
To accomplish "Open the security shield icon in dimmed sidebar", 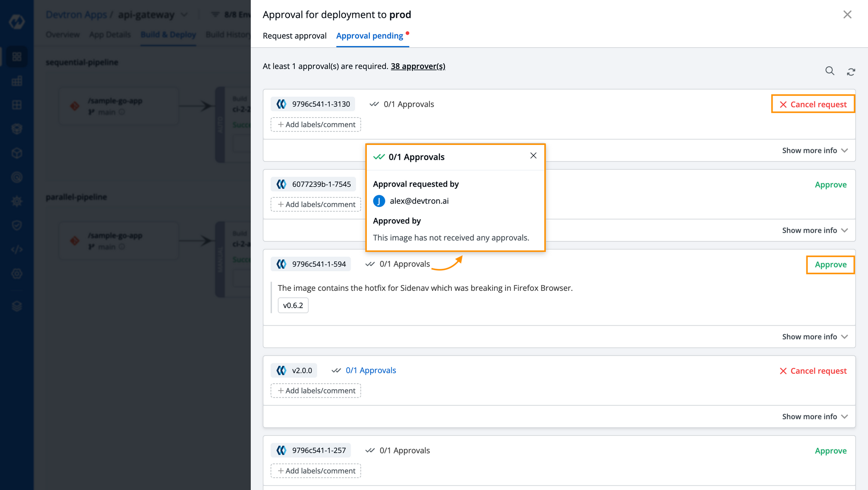I will point(17,225).
